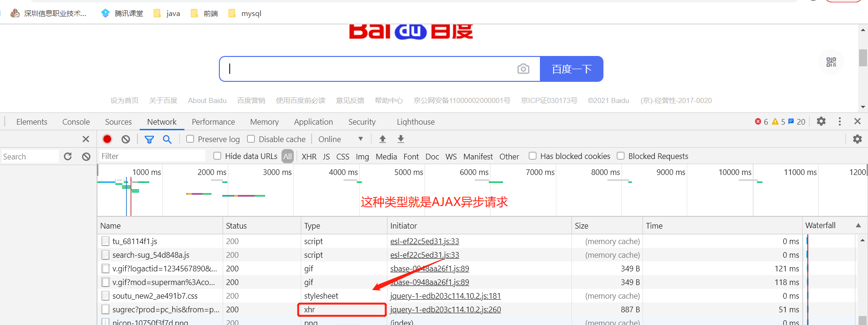Open the mysql bookmark folder
Viewport: 868px width, 325px height.
click(244, 13)
